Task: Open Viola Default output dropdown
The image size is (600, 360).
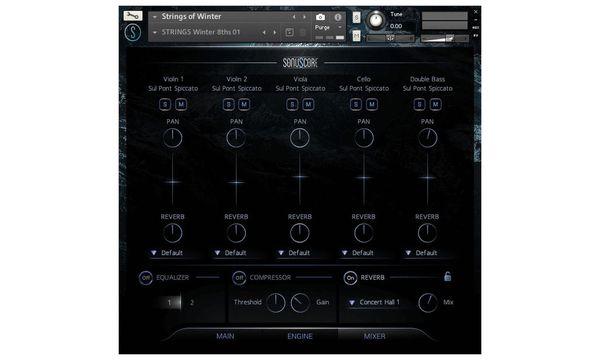Action: point(300,253)
